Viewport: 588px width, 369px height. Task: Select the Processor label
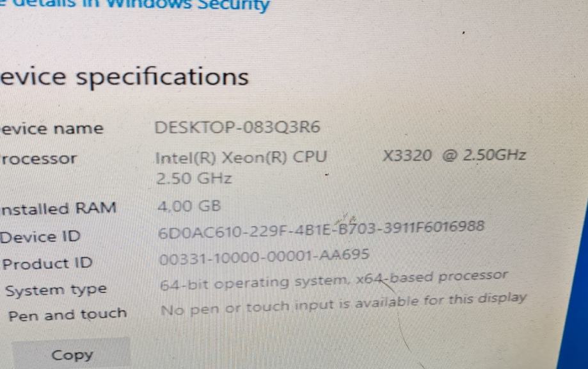pyautogui.click(x=38, y=159)
